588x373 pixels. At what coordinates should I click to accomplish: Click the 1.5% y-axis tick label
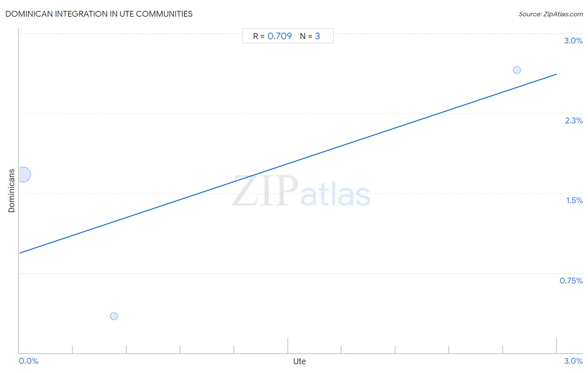574,200
